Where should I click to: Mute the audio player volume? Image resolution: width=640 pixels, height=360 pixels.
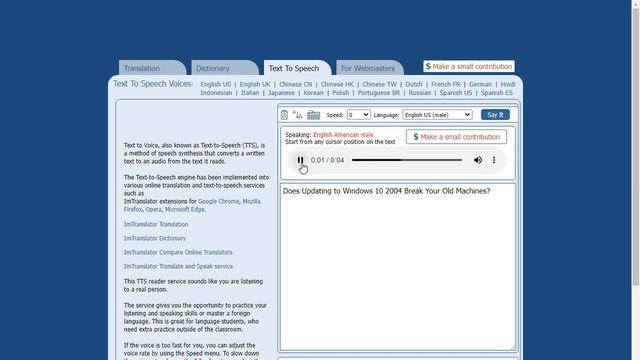click(478, 160)
